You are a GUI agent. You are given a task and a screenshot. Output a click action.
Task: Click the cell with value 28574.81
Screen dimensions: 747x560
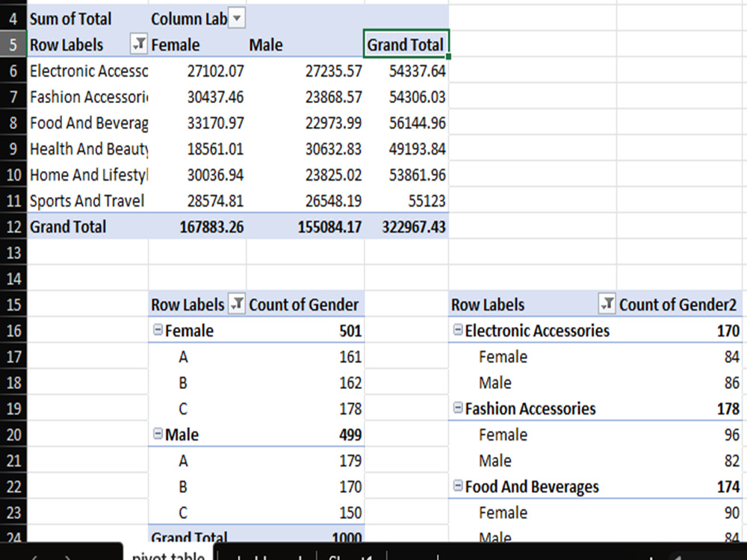pyautogui.click(x=197, y=201)
